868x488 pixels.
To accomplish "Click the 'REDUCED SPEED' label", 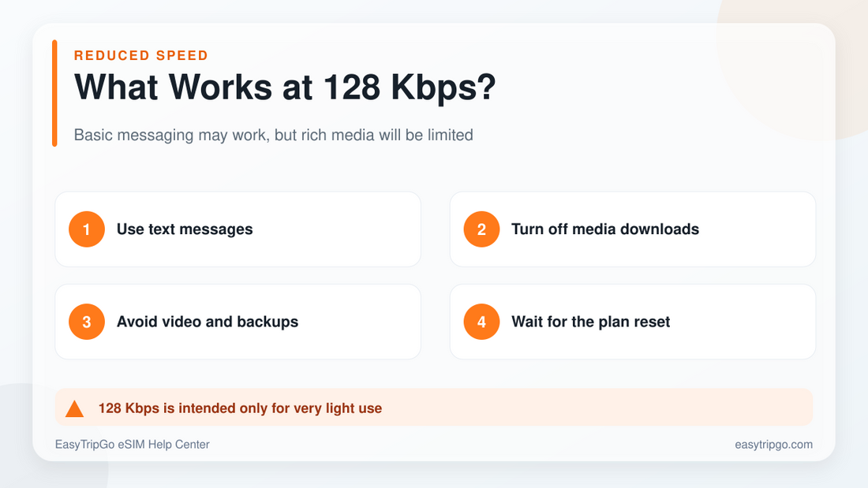I will [141, 55].
